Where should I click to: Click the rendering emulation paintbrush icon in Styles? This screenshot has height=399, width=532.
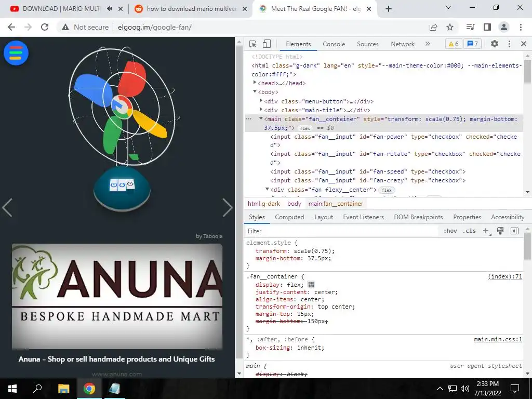coord(500,231)
